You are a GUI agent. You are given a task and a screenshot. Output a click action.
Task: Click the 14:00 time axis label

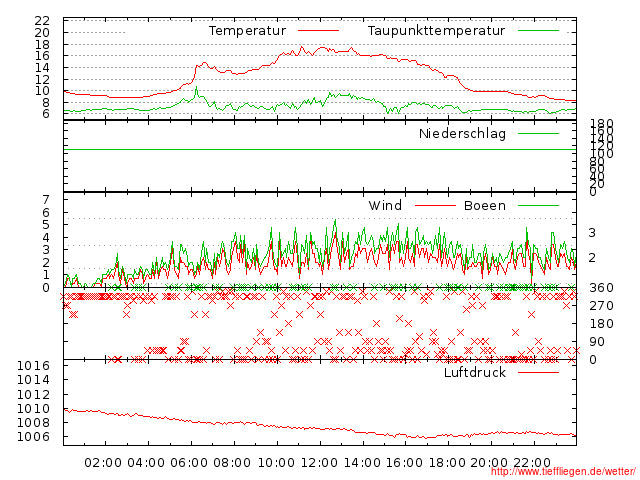tap(362, 463)
